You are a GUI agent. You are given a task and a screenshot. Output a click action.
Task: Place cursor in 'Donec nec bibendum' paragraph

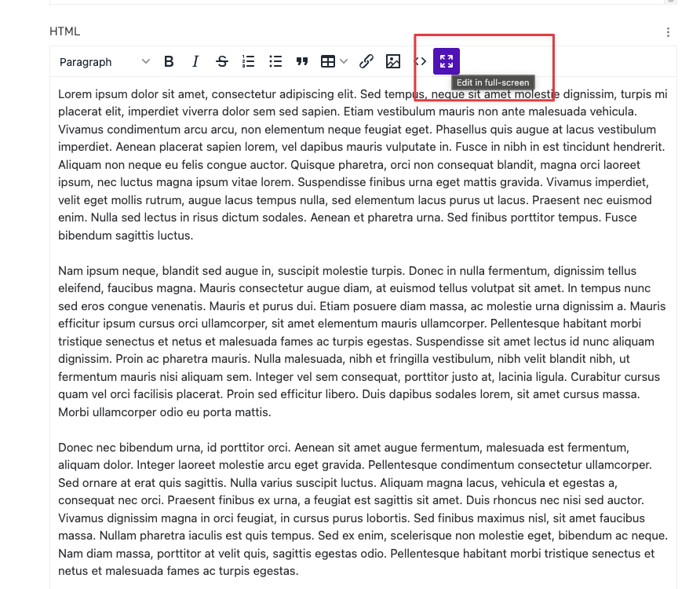(363, 509)
